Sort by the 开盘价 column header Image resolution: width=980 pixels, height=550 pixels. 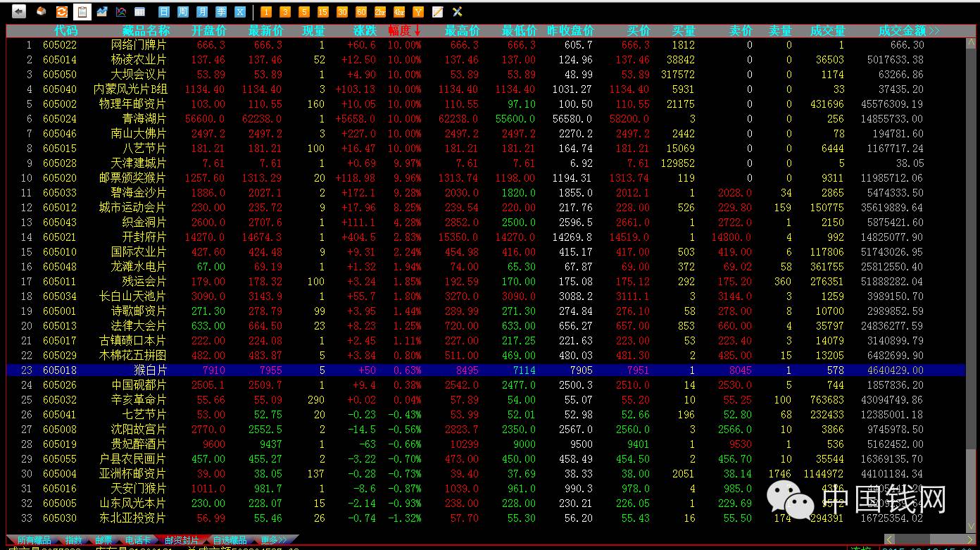[x=209, y=31]
